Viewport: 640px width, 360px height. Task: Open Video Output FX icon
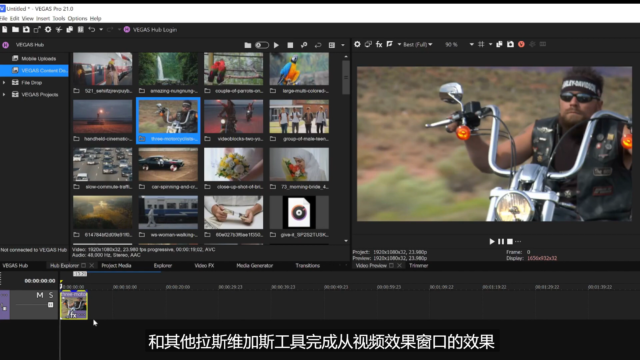(x=379, y=44)
